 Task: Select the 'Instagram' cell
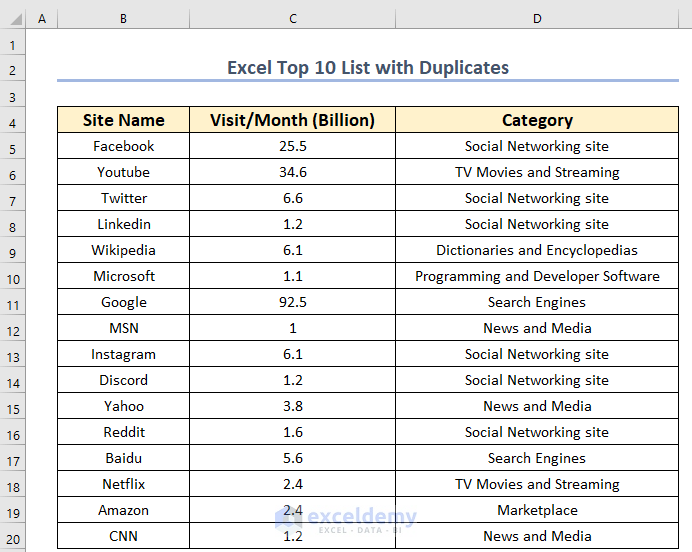pyautogui.click(x=124, y=354)
